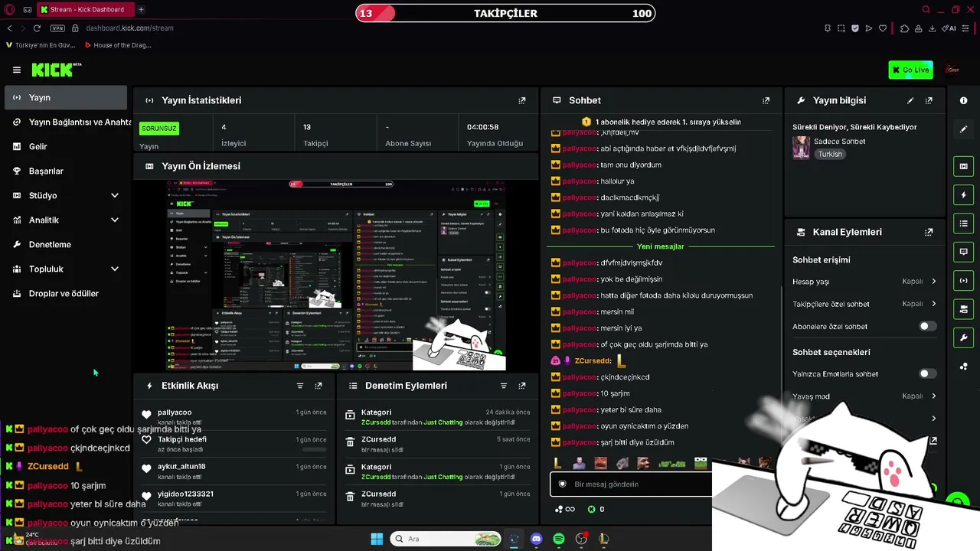Viewport: 980px width, 551px height.
Task: Click the green Go Live button
Action: tap(911, 70)
